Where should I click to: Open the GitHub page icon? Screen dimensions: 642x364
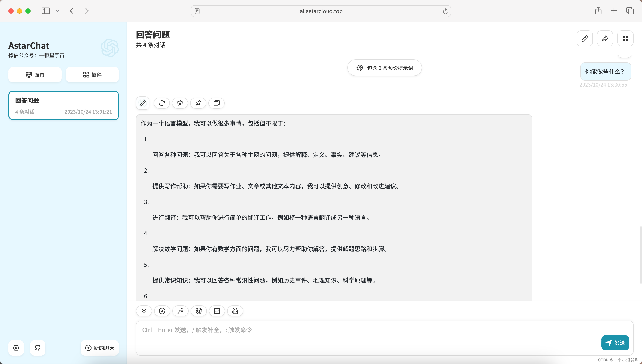pyautogui.click(x=38, y=348)
